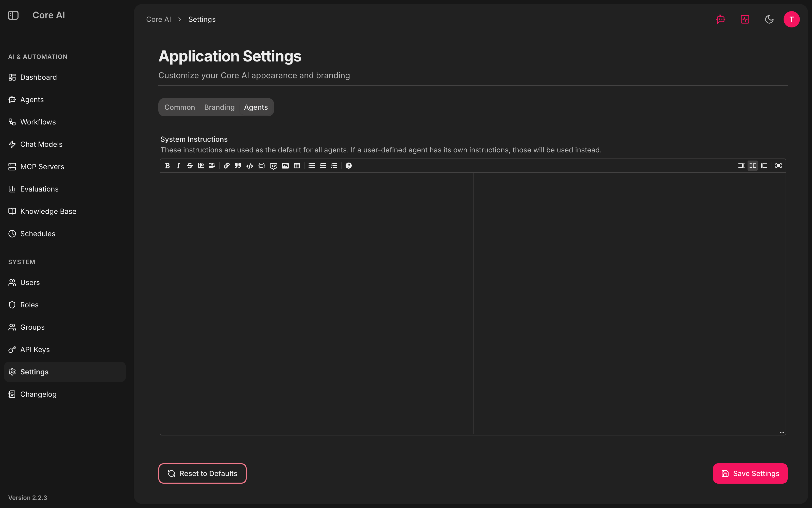Toggle fullscreen mode of the editor
812x508 pixels.
(x=779, y=166)
